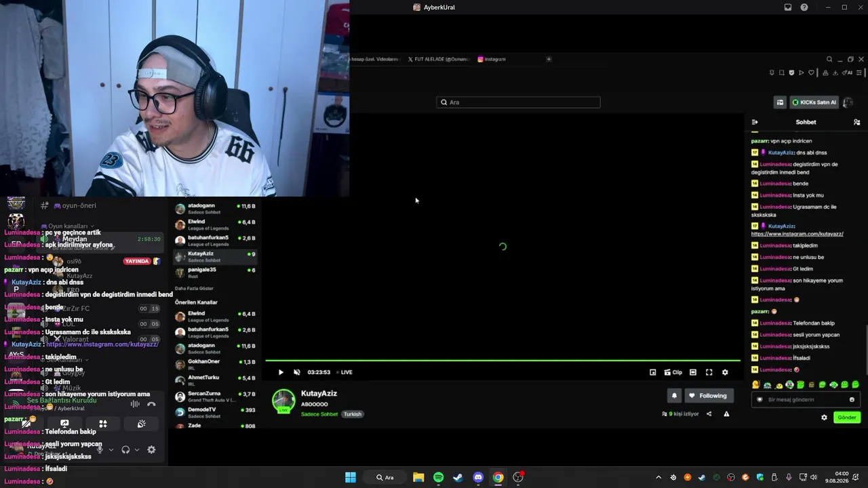
Task: Toggle Discord noise suppression icon
Action: click(135, 404)
